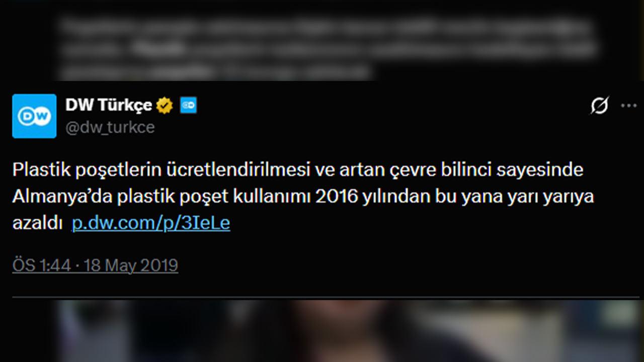
Task: Click the word azaldı before the link
Action: [37, 223]
